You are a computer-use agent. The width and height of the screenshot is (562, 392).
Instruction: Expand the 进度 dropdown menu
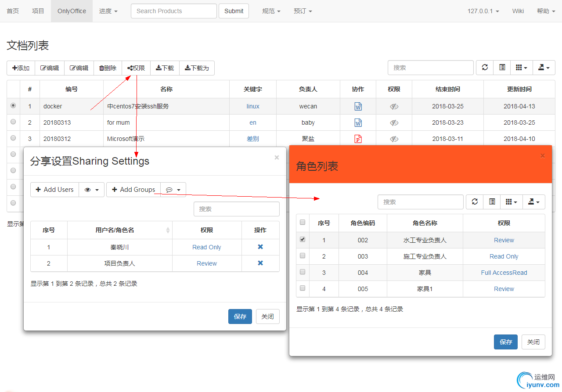click(108, 11)
